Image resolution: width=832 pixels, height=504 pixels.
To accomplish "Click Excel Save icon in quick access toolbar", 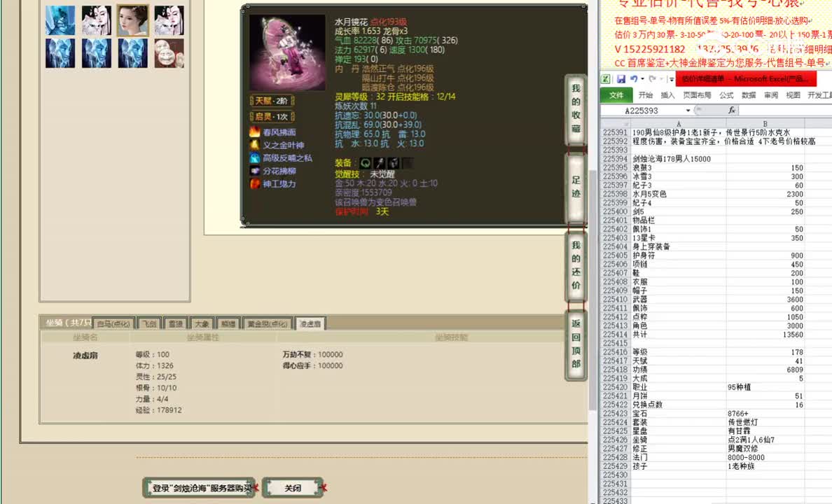I will pyautogui.click(x=620, y=79).
